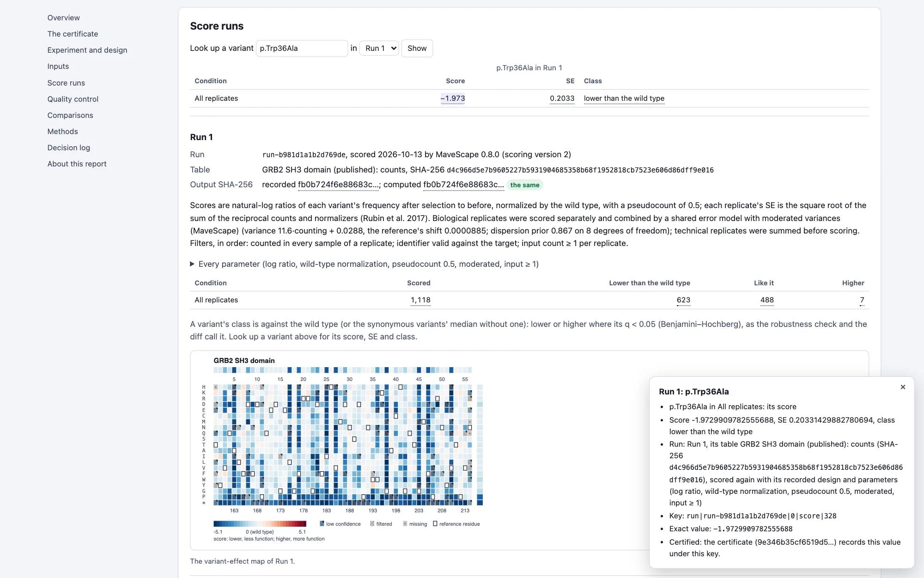Click the low confidence legend marker
The height and width of the screenshot is (578, 924).
coord(322,524)
